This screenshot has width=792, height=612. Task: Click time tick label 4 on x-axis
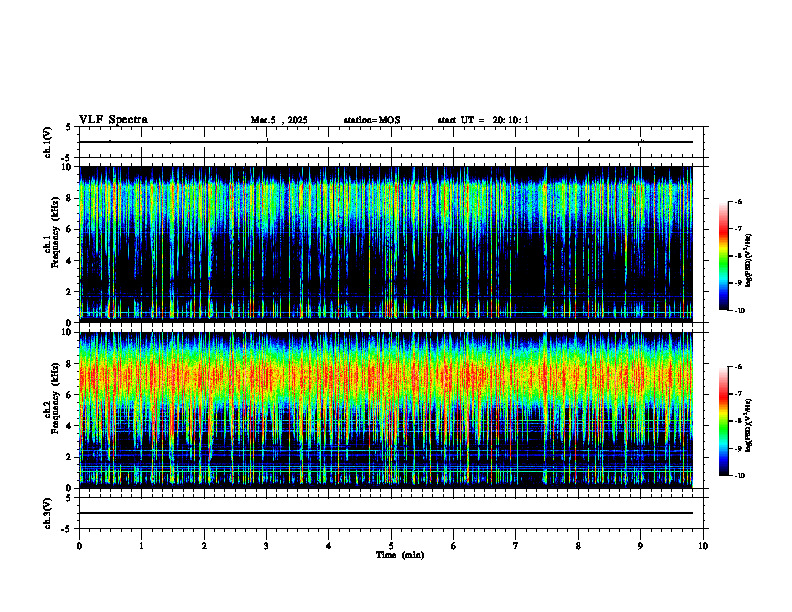(328, 546)
